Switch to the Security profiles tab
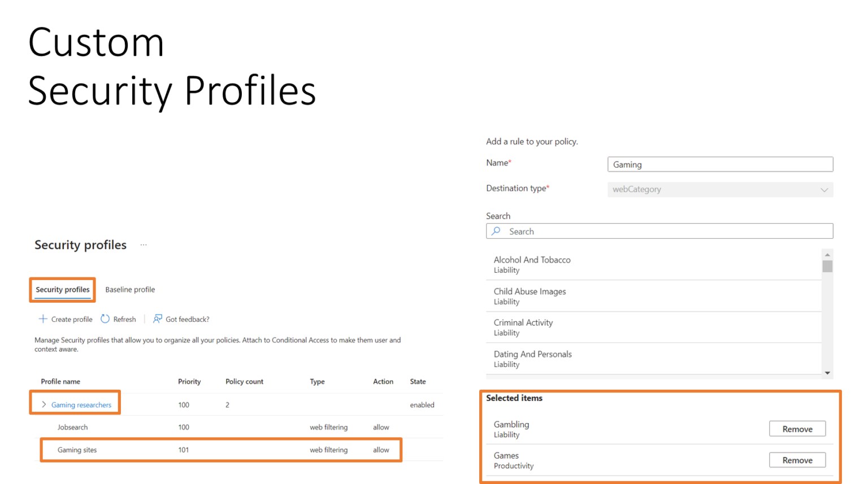This screenshot has width=868, height=484. click(x=62, y=289)
